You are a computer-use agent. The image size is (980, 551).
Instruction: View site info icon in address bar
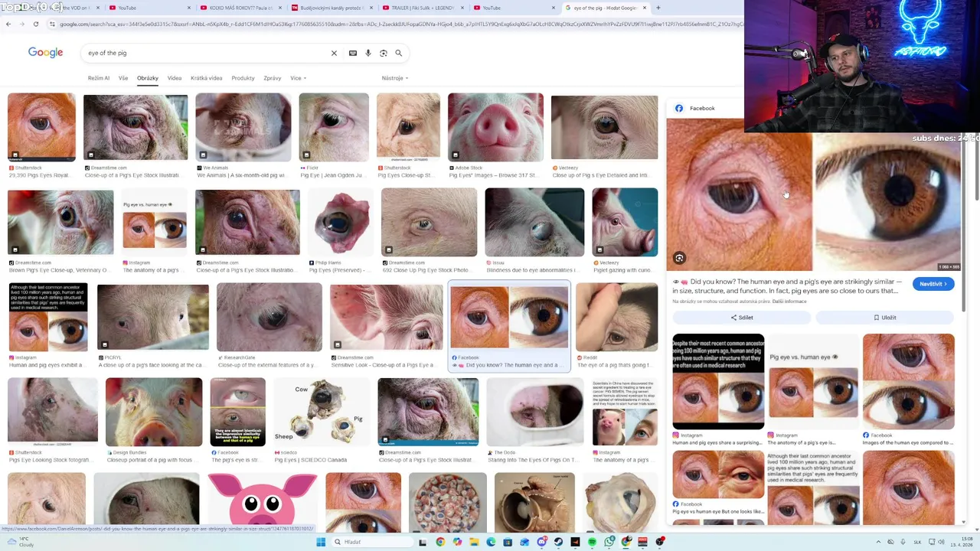(x=51, y=24)
